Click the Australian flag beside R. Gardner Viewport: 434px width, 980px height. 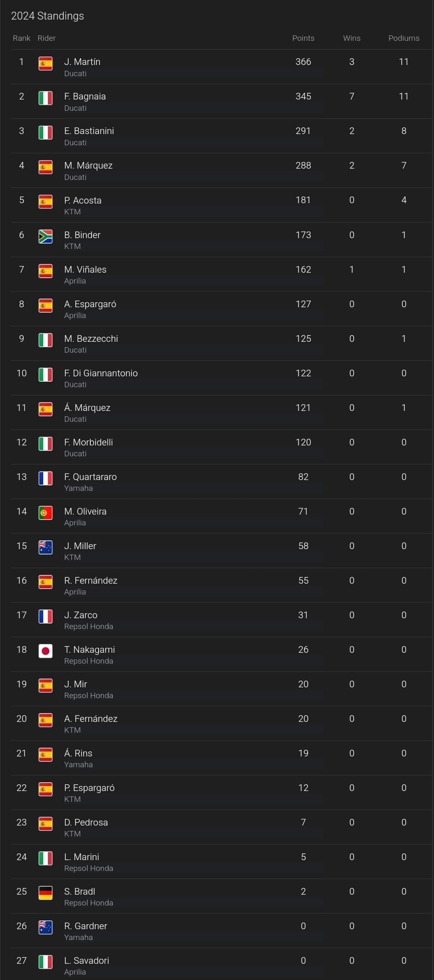pyautogui.click(x=45, y=928)
